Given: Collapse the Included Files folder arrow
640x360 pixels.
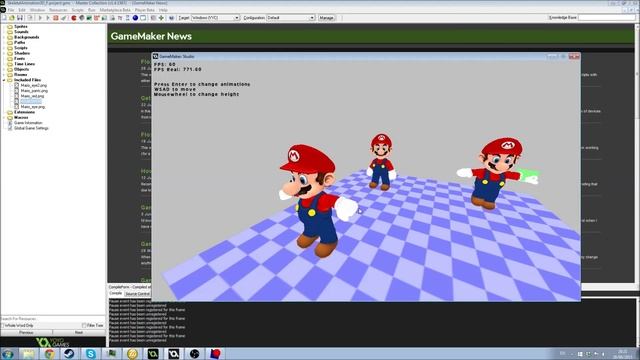Looking at the screenshot, I should [4, 80].
